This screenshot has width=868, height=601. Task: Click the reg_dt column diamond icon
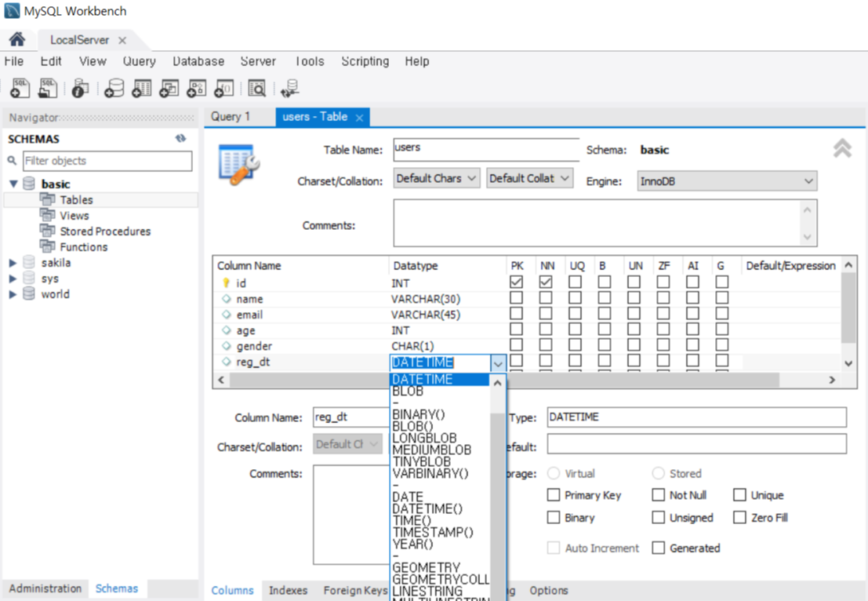226,362
